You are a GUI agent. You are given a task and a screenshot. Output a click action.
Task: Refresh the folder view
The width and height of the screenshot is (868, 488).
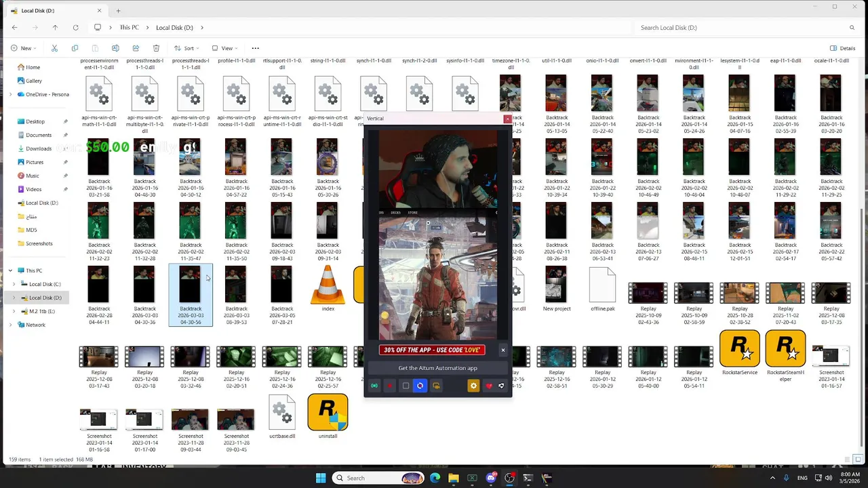click(x=75, y=28)
